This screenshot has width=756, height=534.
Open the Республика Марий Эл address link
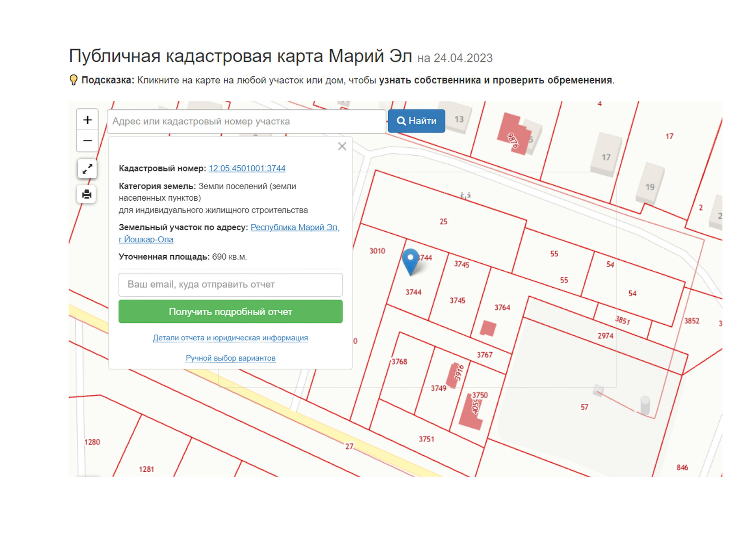click(295, 227)
